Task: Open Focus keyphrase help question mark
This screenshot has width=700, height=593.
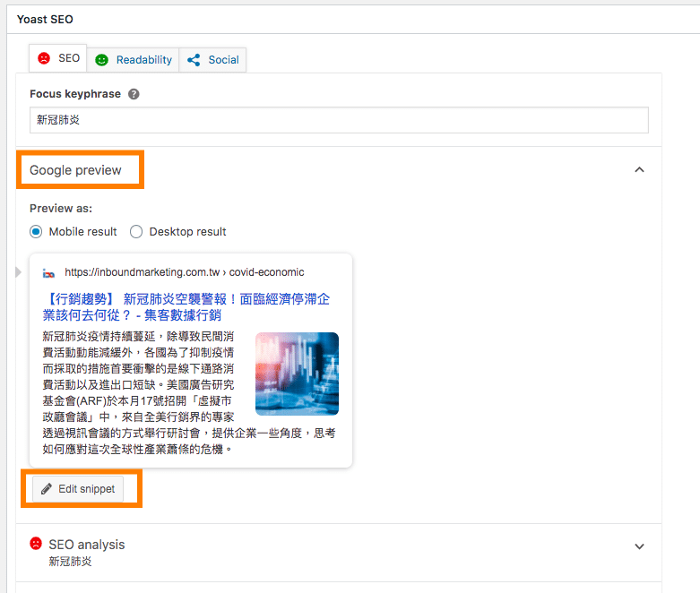Action: 134,94
